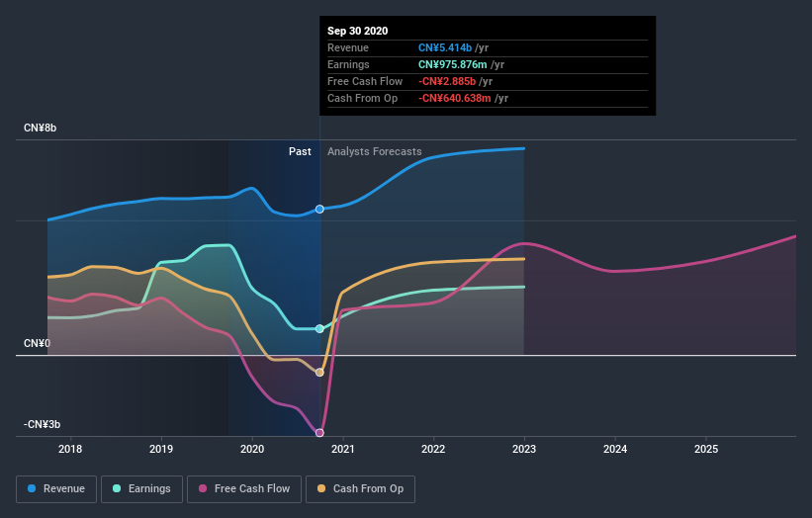This screenshot has height=518, width=812.
Task: Click the 2019 x-axis label
Action: point(161,449)
